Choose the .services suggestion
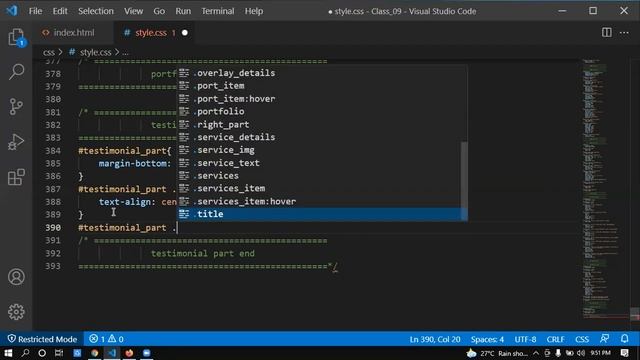Image resolution: width=640 pixels, height=360 pixels. coord(320,176)
